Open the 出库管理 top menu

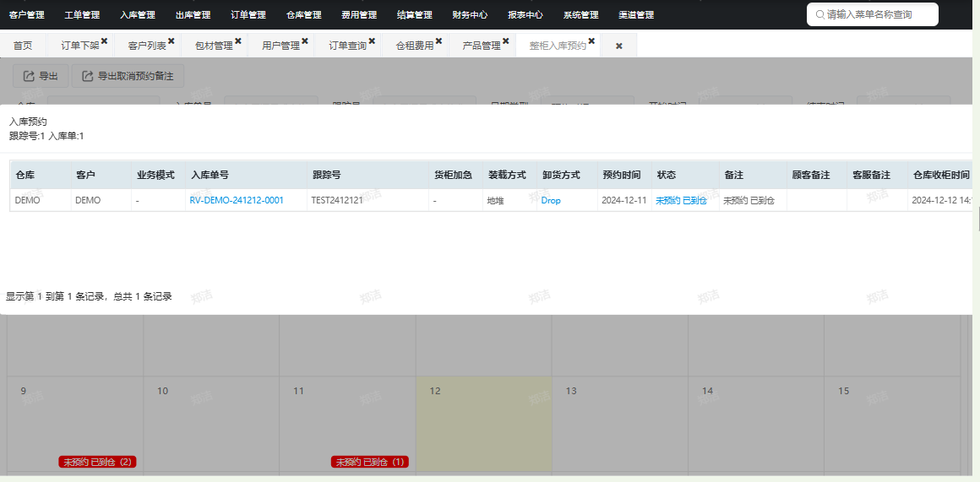(193, 14)
